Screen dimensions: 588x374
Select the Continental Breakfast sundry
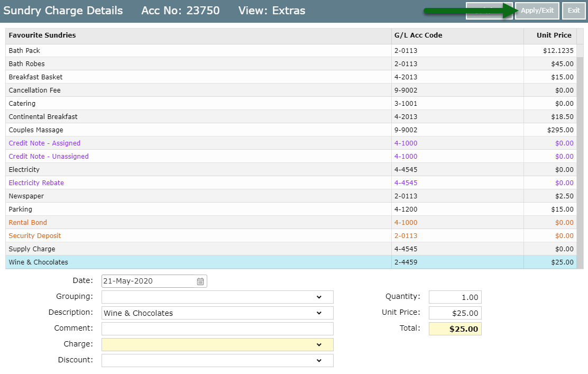coord(291,117)
